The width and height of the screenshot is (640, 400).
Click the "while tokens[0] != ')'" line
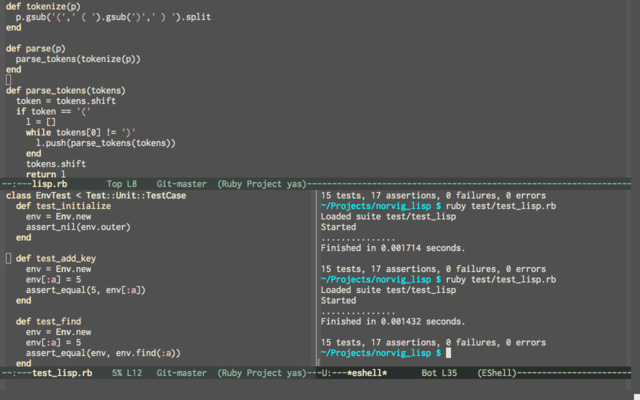click(x=80, y=133)
